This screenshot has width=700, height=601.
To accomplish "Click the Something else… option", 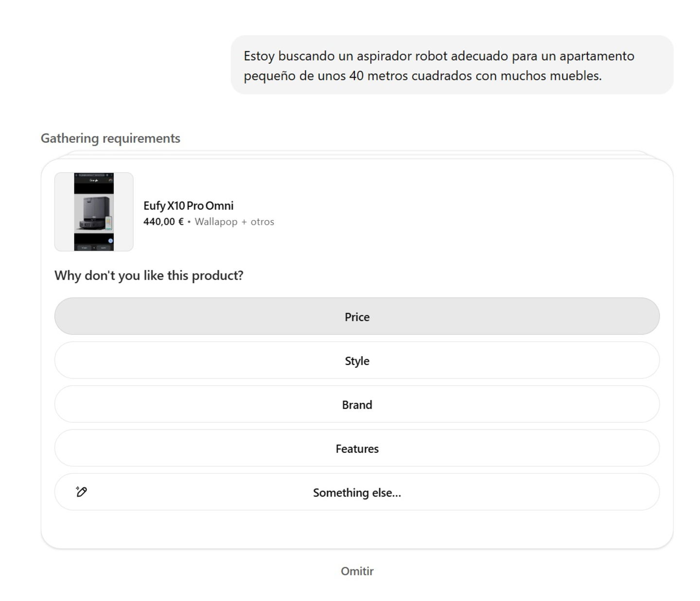I will point(357,492).
